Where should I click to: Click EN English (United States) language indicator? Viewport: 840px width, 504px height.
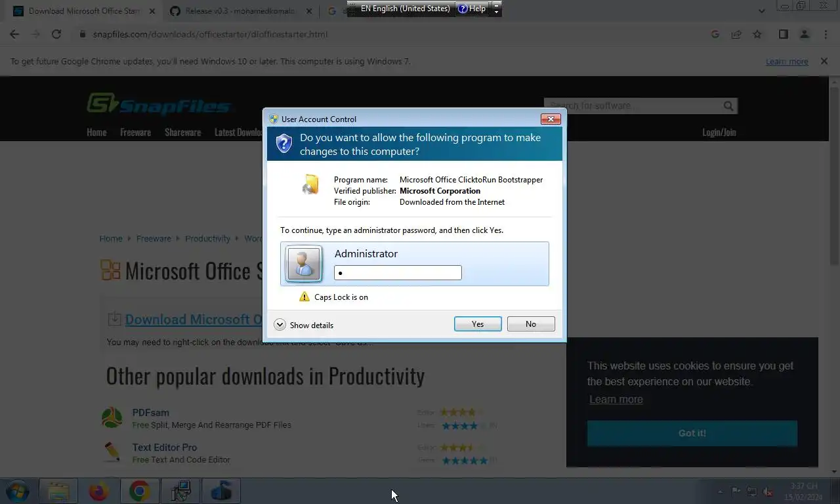(405, 9)
